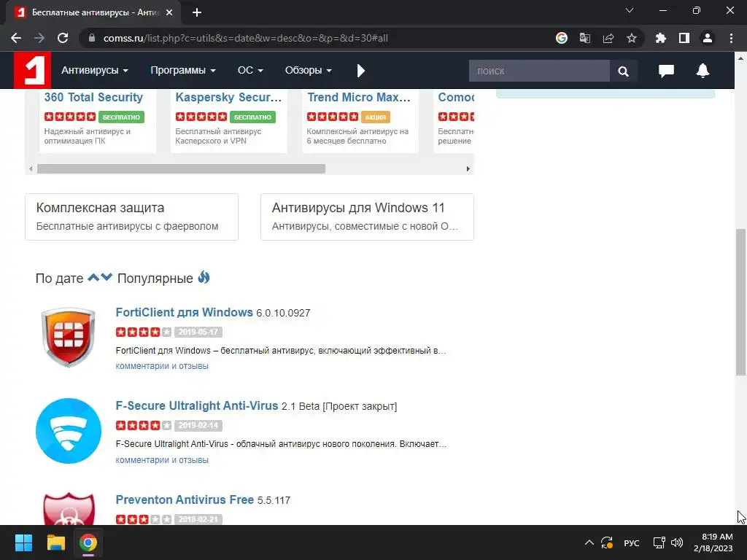Open the Chrome profile avatar

[708, 38]
